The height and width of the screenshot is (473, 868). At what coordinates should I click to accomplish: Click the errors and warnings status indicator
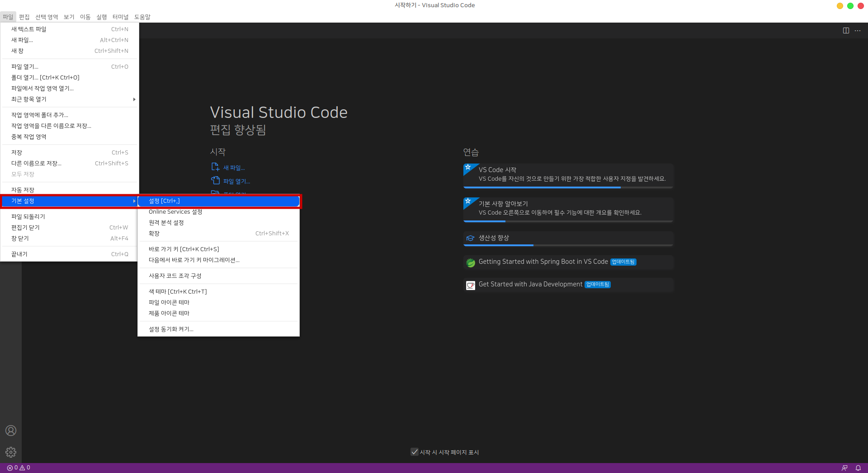coord(19,468)
